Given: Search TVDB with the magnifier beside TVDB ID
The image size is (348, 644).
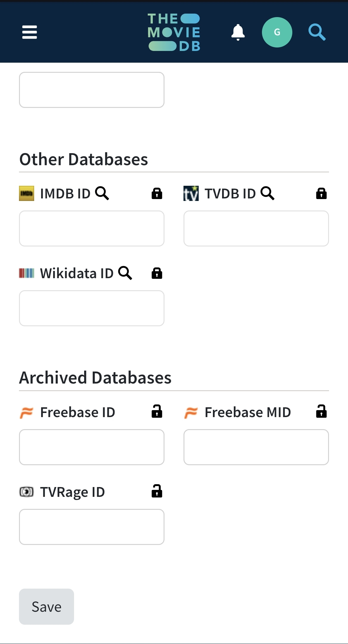Looking at the screenshot, I should tap(268, 193).
